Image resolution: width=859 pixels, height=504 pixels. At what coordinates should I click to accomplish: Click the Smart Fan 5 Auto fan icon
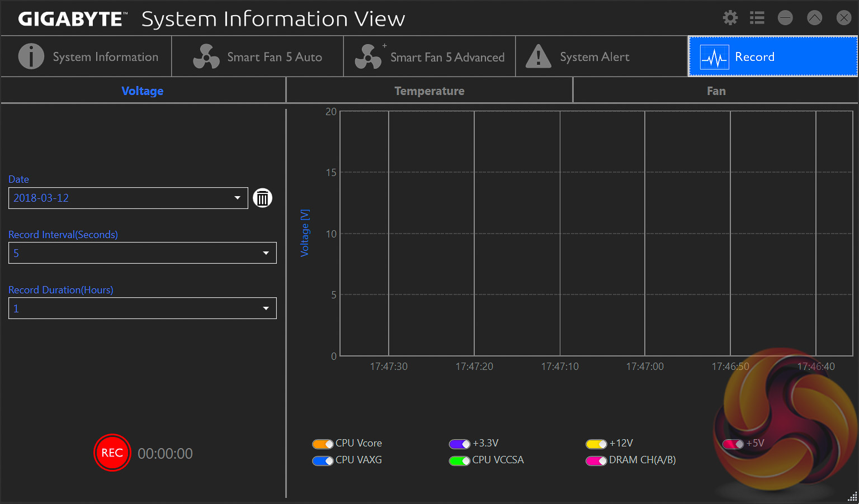[206, 56]
